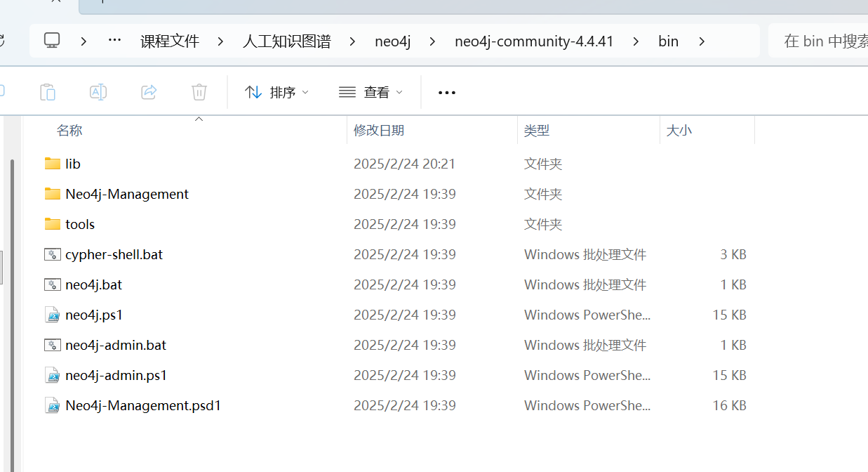Click the 1 KB size of neo4j-admin.bat
This screenshot has width=868, height=472.
pyautogui.click(x=733, y=345)
